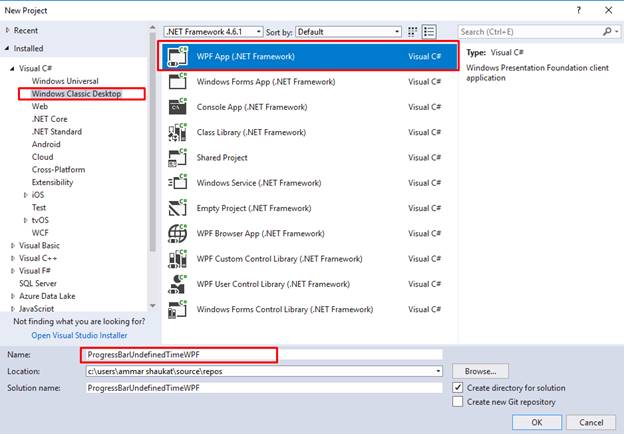
Task: Collapse the Visual C# node
Action: coord(12,68)
